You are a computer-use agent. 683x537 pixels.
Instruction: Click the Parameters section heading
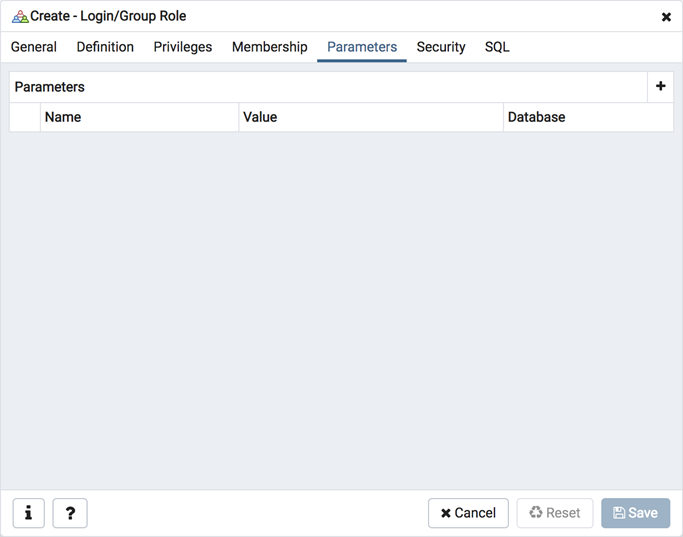click(50, 87)
